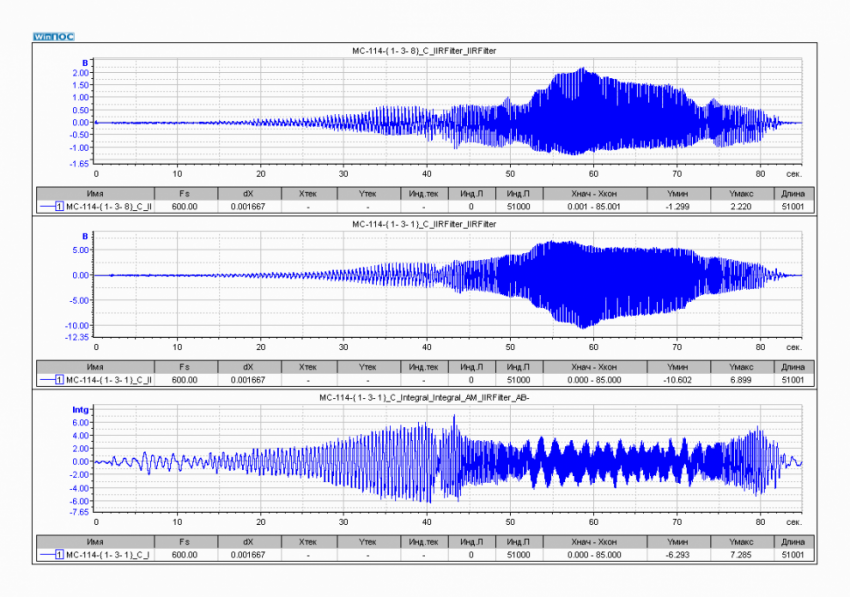Click the 'B' Y-axis label of the 1-3-8 graph
This screenshot has height=597, width=850.
click(85, 63)
